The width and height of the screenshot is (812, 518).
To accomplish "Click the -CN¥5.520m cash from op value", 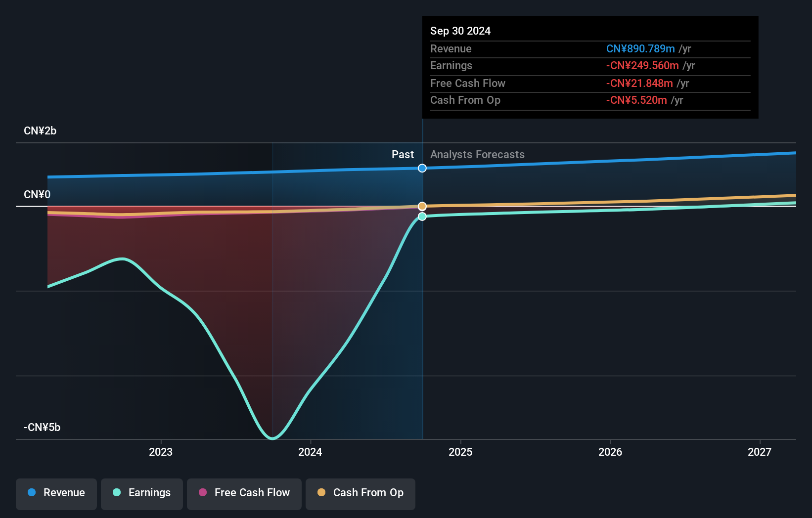I will click(x=636, y=100).
